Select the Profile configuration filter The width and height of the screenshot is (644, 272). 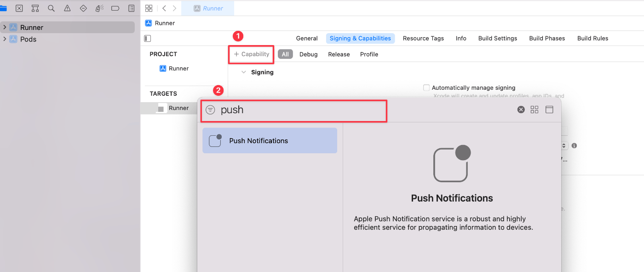click(x=369, y=54)
